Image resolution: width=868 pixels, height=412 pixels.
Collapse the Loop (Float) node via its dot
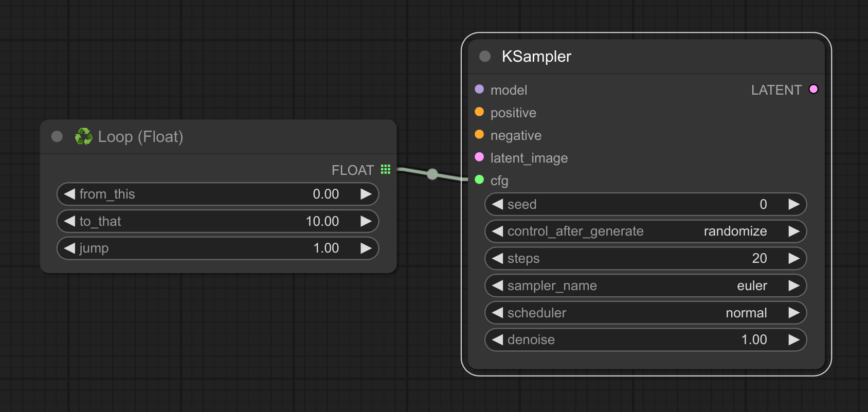tap(57, 136)
